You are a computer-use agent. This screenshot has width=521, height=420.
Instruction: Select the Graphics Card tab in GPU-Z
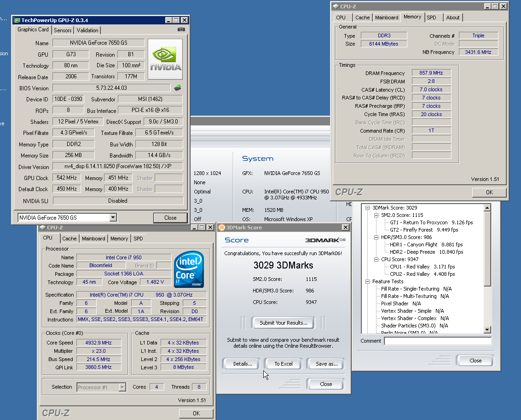point(33,29)
